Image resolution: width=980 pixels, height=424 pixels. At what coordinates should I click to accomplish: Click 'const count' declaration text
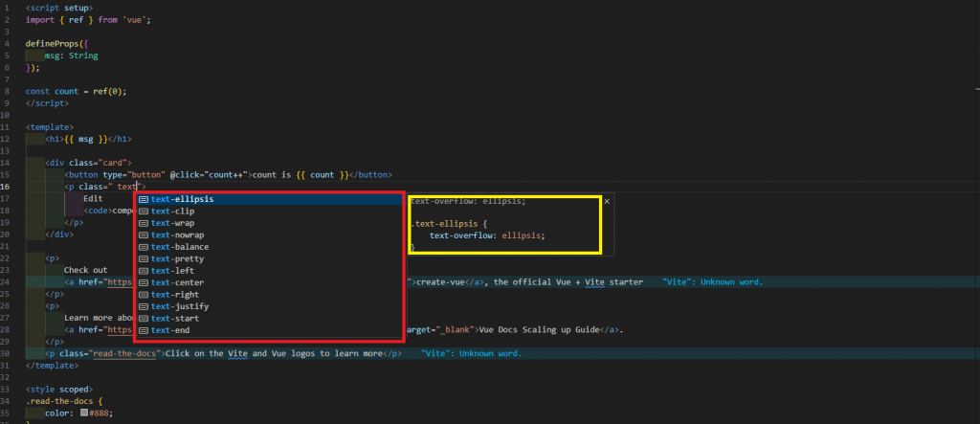coord(52,91)
